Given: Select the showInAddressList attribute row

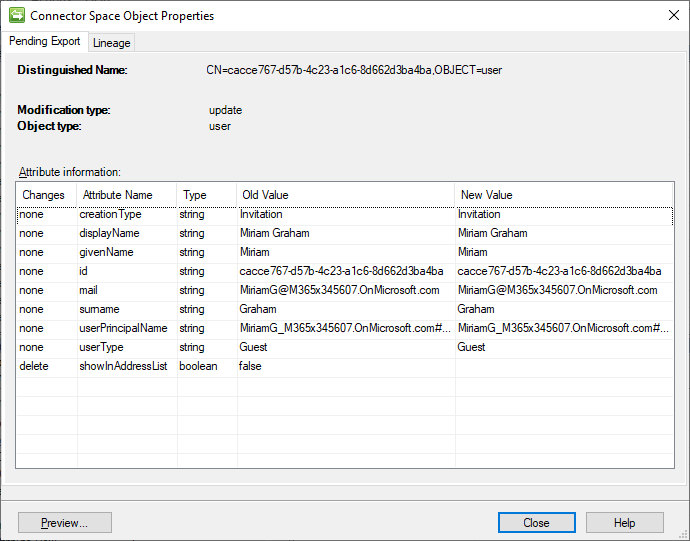Looking at the screenshot, I should click(x=345, y=366).
